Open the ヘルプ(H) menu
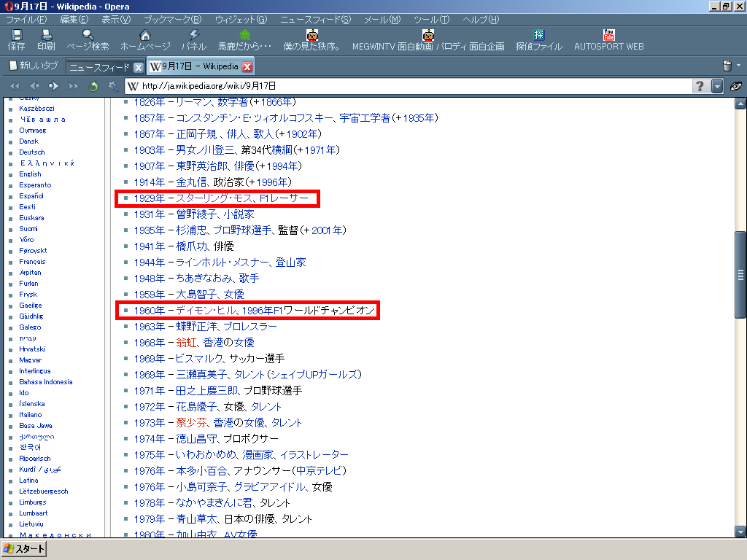Image resolution: width=747 pixels, height=560 pixels. pos(480,20)
